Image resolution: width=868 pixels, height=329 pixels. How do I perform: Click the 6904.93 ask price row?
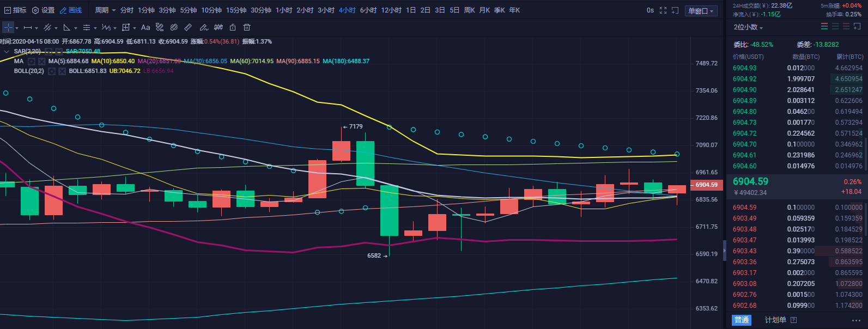click(x=744, y=68)
